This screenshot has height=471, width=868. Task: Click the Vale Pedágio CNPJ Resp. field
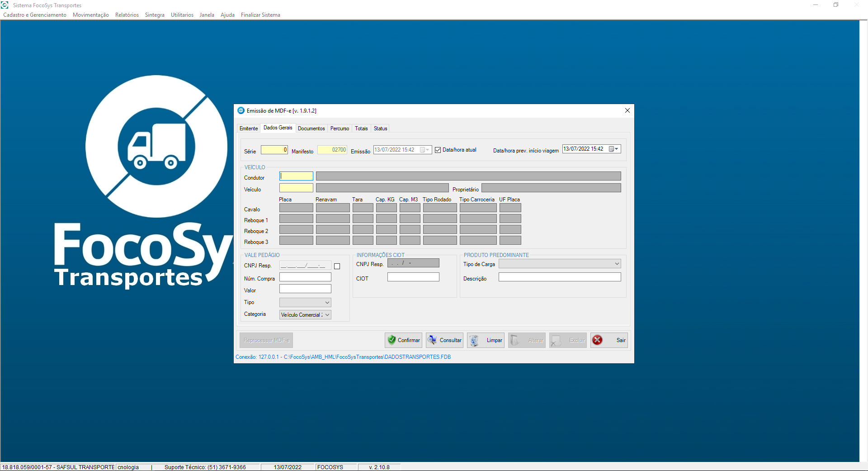[x=305, y=266]
